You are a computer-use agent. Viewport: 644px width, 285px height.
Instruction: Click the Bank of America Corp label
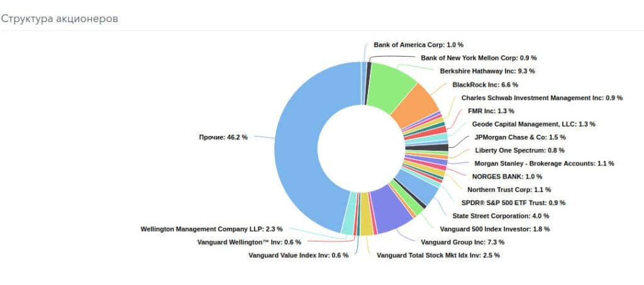418,45
